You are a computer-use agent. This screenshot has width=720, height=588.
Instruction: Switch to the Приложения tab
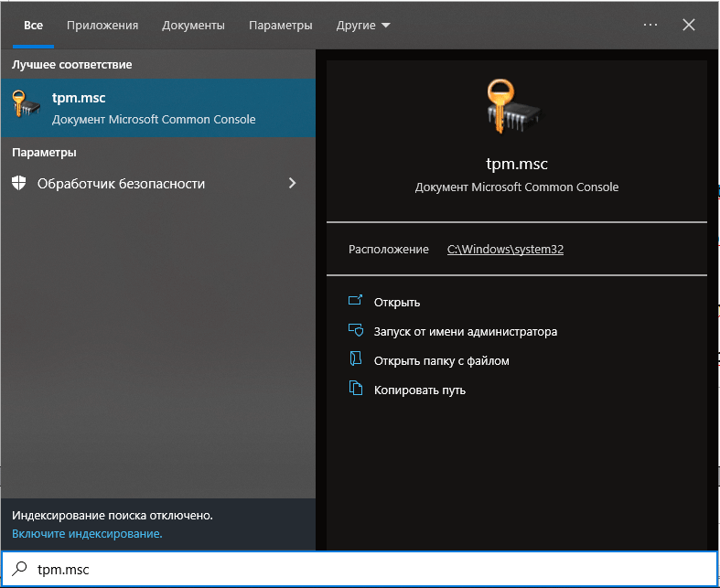pos(102,26)
